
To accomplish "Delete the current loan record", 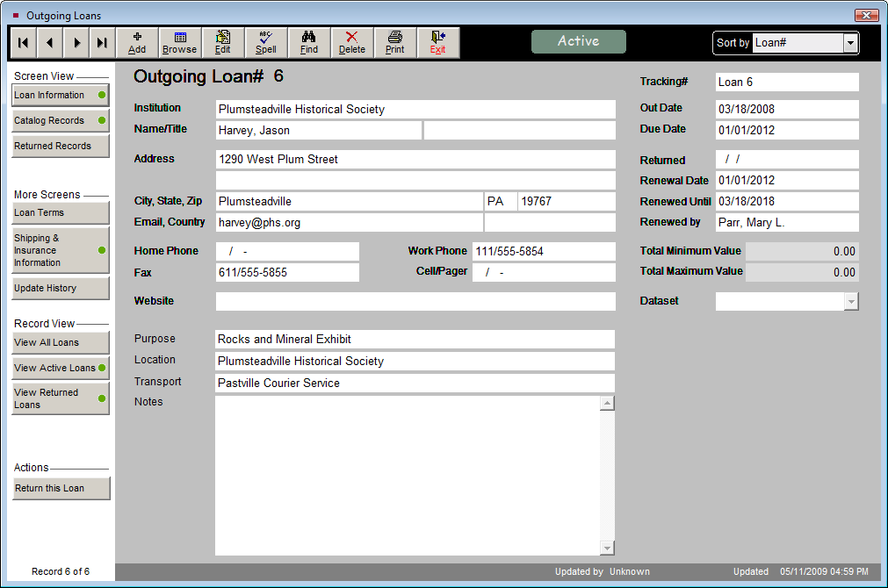I will [351, 42].
